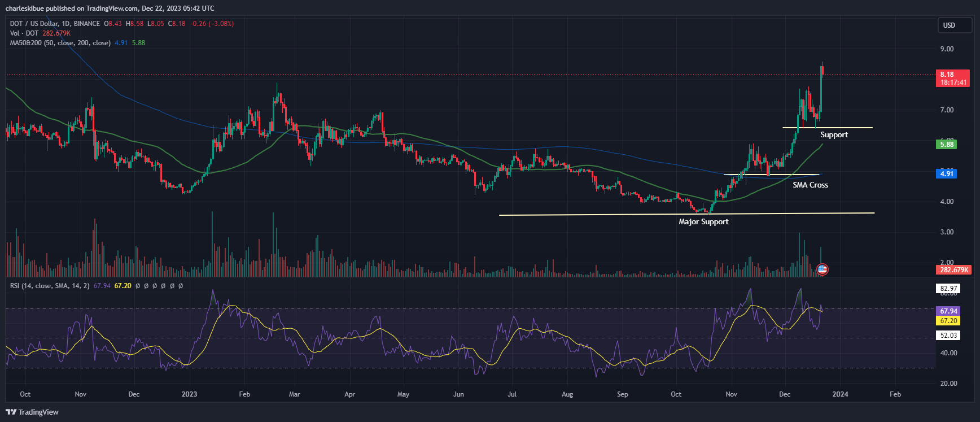Click the 2023 label on time axis

(189, 394)
